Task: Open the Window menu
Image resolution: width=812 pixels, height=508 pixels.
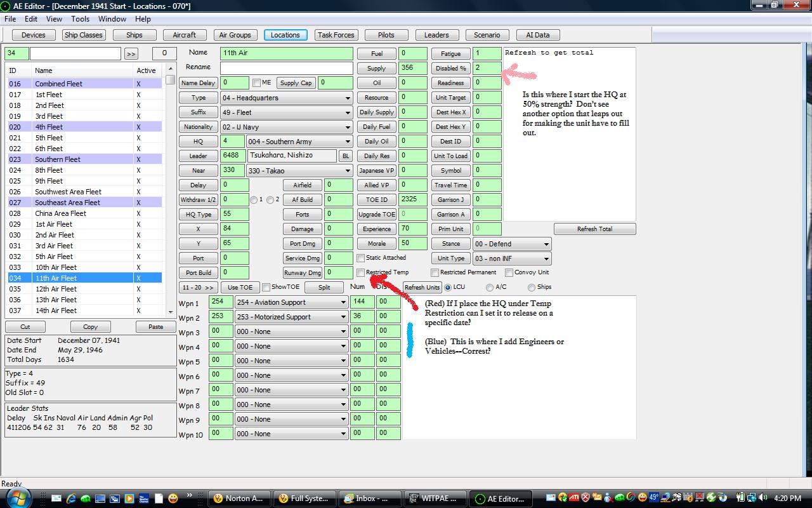Action: pyautogui.click(x=112, y=19)
